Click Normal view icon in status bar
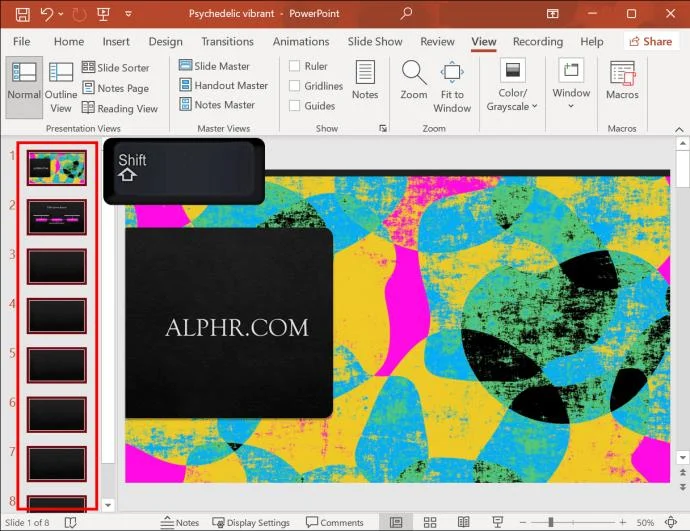Screen dimensions: 690x531 (x=396, y=522)
